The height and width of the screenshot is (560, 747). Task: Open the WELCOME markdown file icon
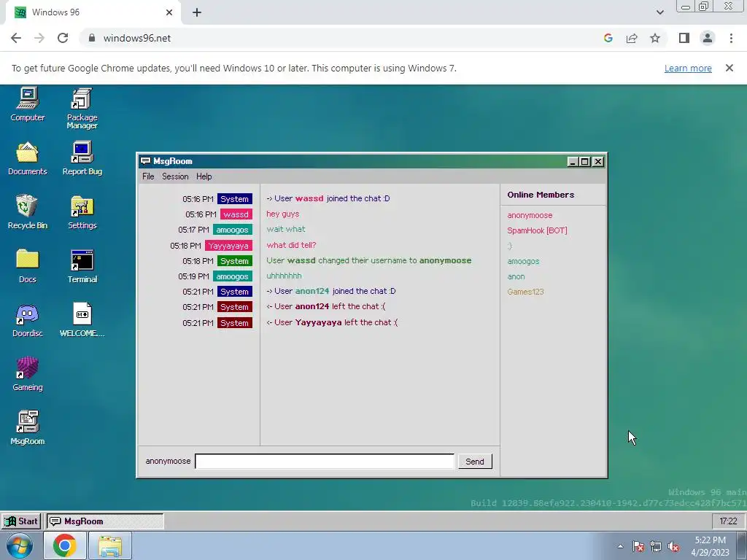tap(82, 321)
